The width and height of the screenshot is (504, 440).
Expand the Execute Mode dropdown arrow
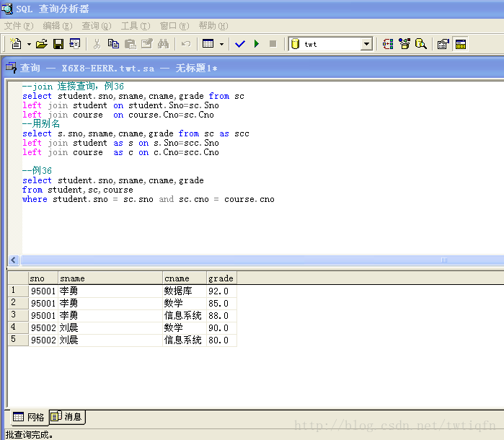221,44
